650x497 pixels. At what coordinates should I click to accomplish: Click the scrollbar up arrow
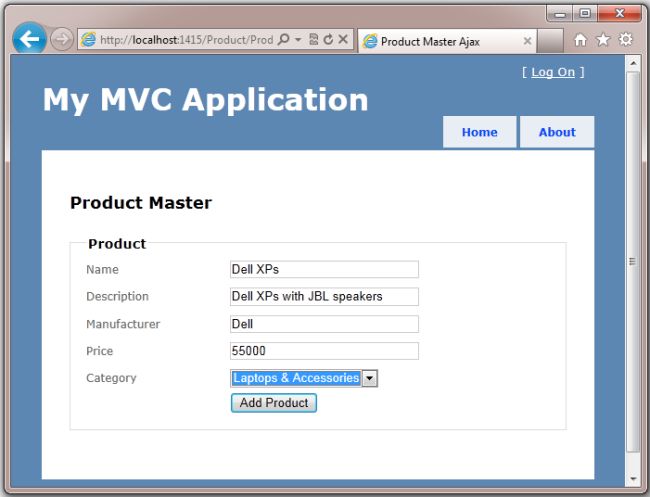click(x=633, y=63)
